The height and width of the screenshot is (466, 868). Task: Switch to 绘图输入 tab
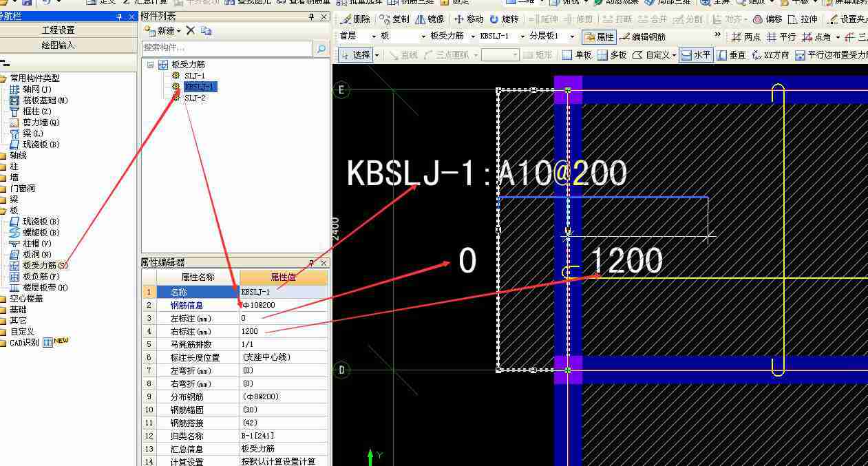point(58,45)
